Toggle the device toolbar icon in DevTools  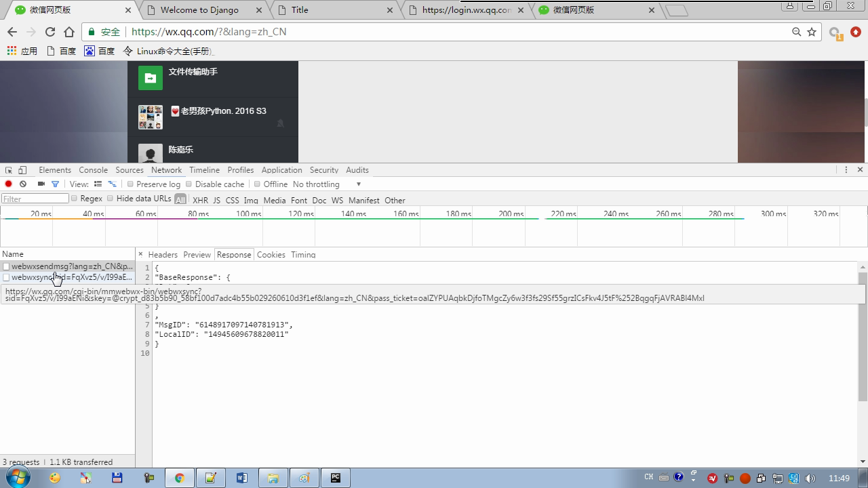(22, 170)
